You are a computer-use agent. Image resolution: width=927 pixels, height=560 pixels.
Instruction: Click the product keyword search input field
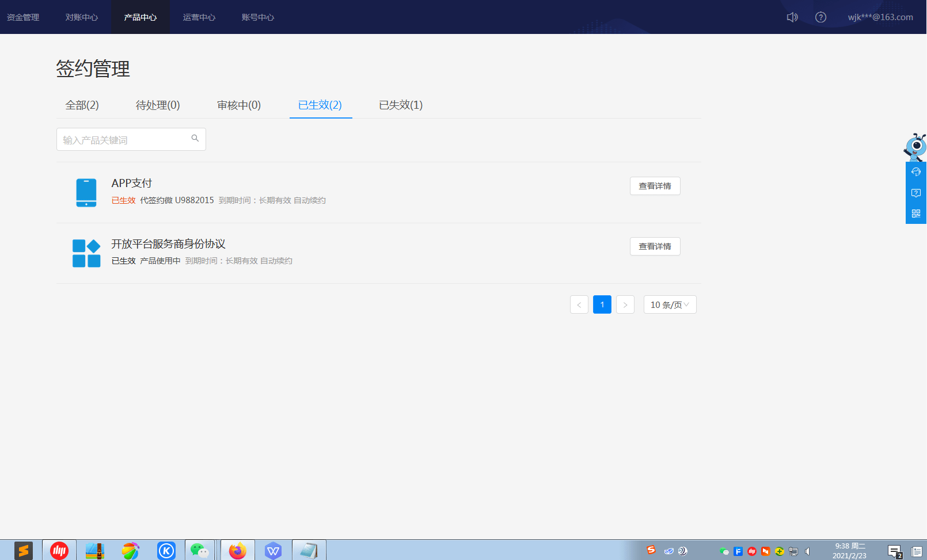coord(121,139)
